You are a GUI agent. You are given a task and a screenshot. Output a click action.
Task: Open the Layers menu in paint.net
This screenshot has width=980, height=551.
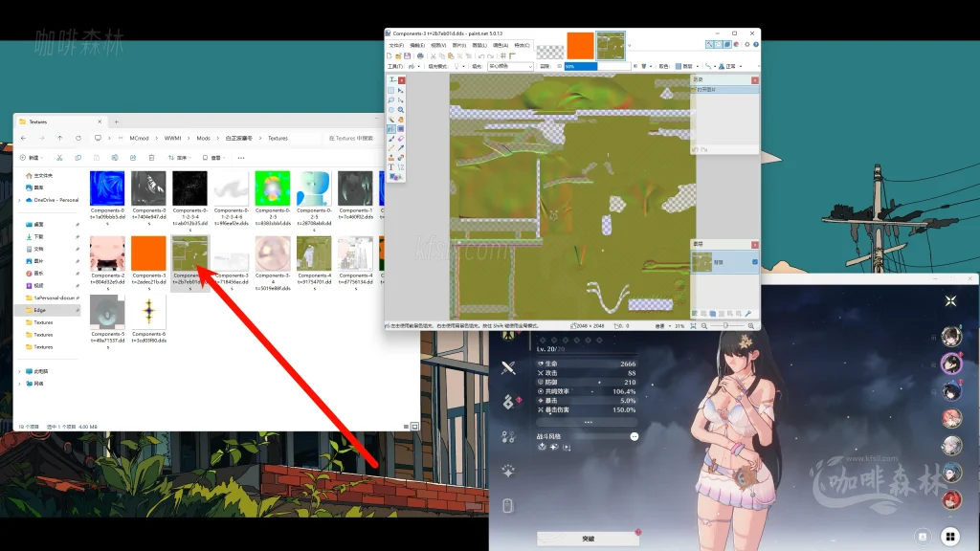(x=479, y=45)
